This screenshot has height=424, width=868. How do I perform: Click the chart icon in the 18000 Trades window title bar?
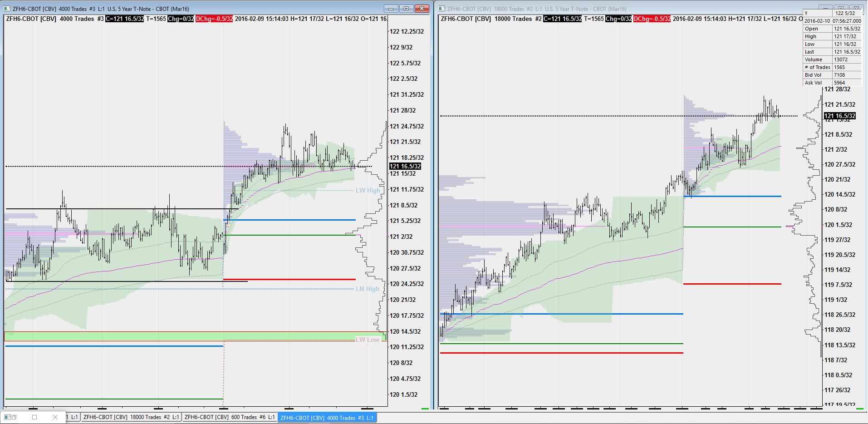(x=441, y=9)
